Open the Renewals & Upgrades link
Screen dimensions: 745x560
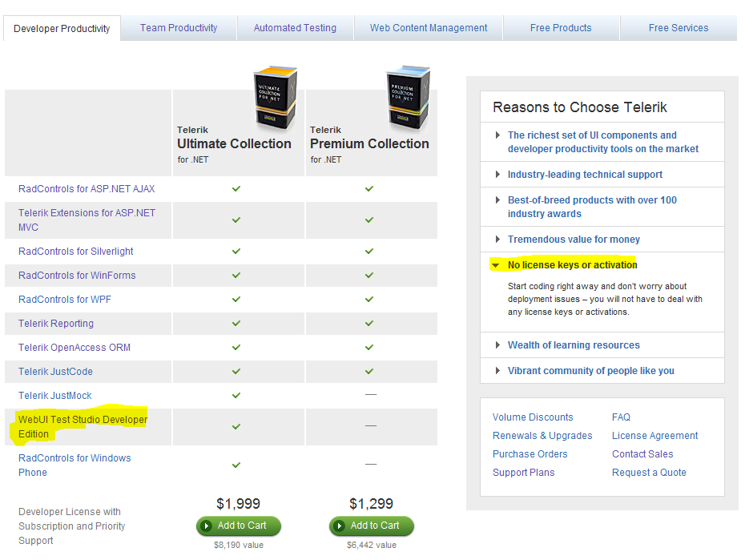[x=542, y=436]
